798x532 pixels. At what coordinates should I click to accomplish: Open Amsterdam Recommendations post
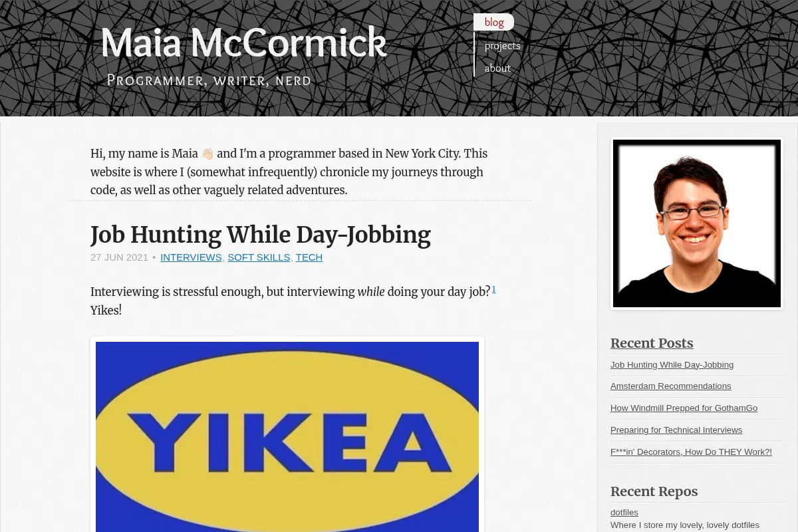click(670, 386)
